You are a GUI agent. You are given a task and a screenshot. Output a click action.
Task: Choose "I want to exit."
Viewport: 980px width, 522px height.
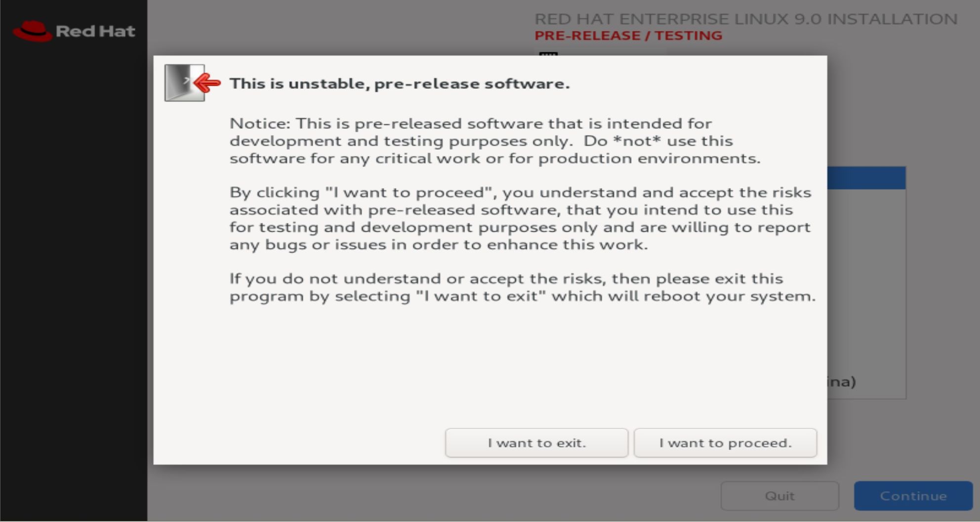point(536,443)
